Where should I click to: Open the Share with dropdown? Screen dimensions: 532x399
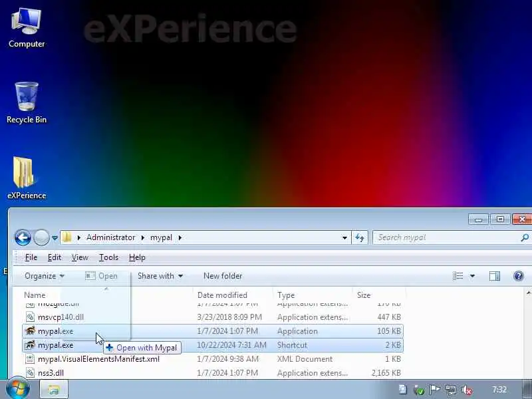click(x=160, y=276)
